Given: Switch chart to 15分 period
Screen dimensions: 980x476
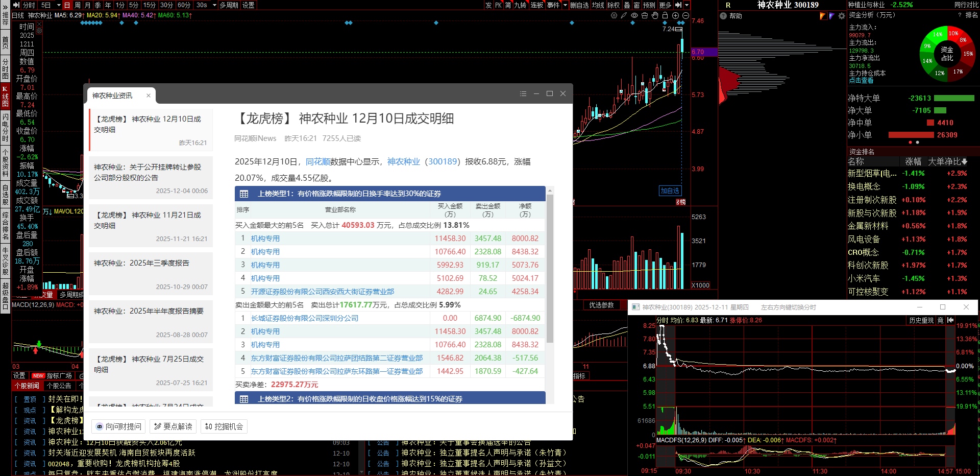Looking at the screenshot, I should 150,5.
